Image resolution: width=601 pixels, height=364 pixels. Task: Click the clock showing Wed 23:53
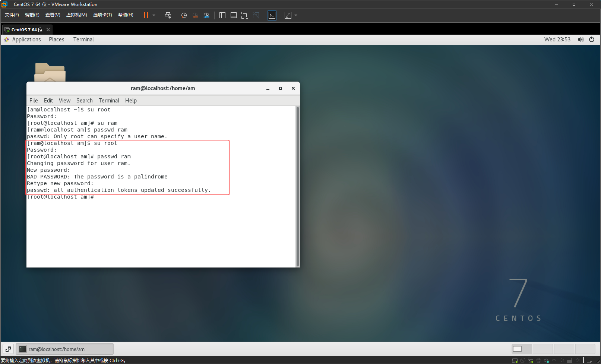(557, 39)
